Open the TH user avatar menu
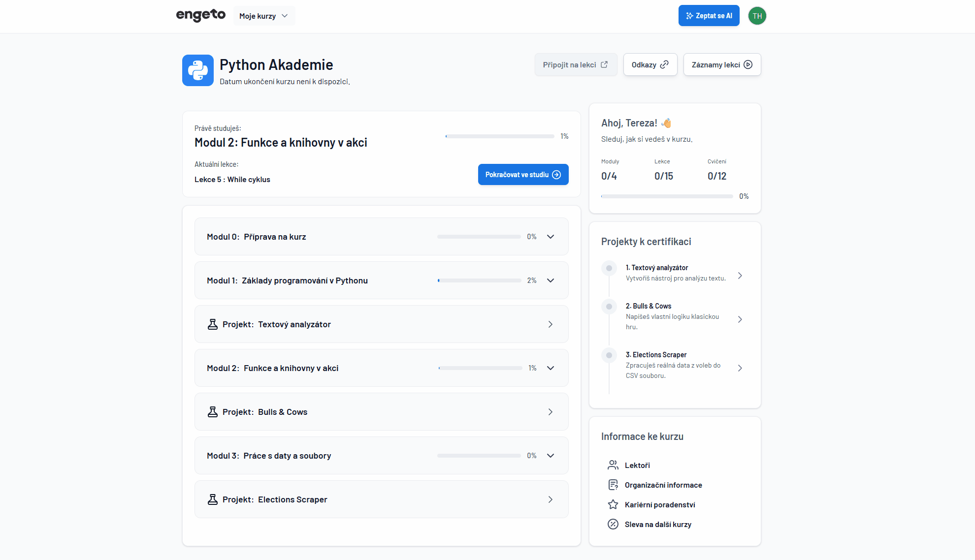 757,16
